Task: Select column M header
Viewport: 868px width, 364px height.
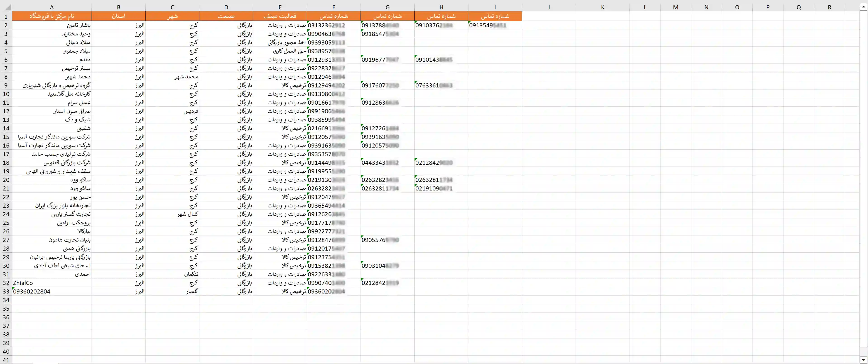Action: pyautogui.click(x=676, y=7)
